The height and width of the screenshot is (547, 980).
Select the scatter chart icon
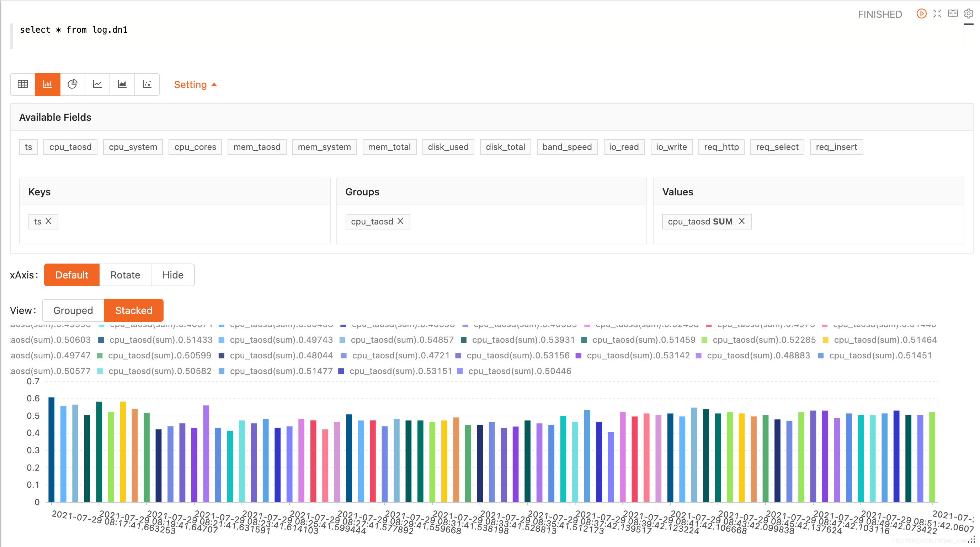point(147,84)
